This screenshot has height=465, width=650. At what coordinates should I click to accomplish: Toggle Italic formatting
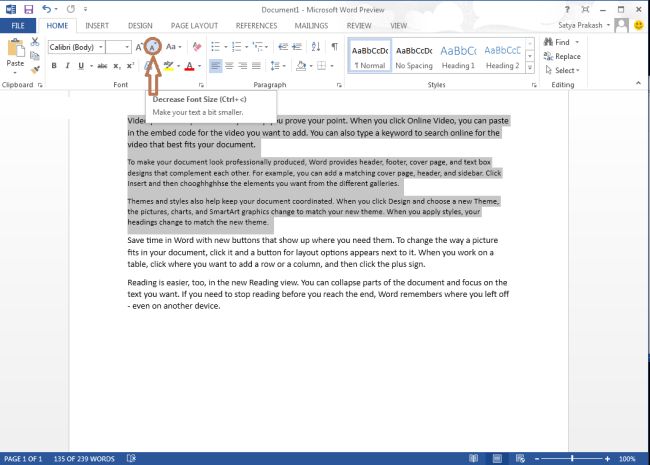[67, 66]
